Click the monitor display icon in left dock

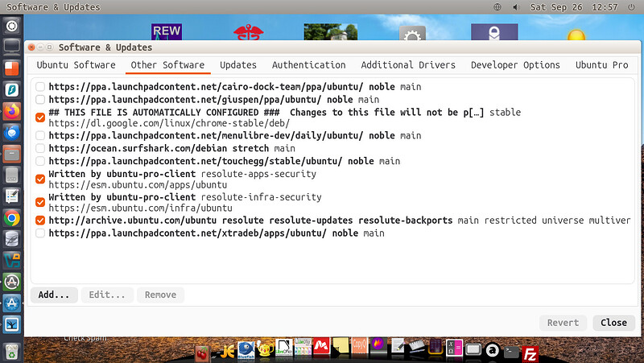pos(11,47)
